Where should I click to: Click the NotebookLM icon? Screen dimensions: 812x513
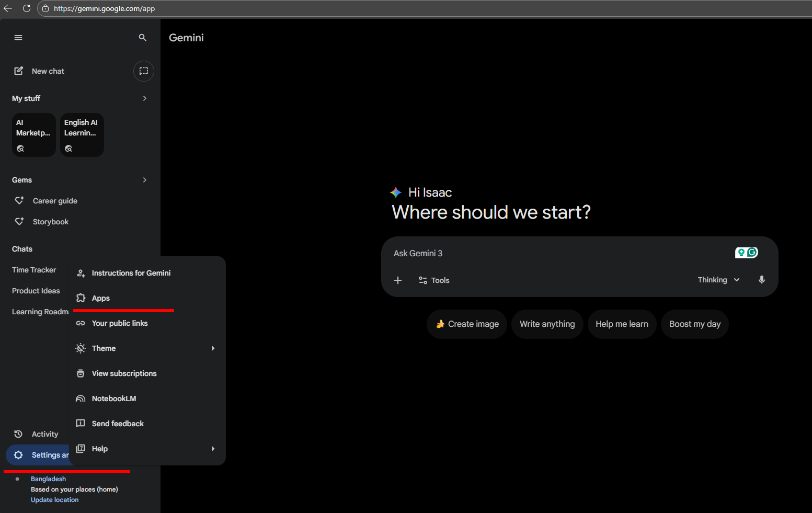[x=81, y=398]
